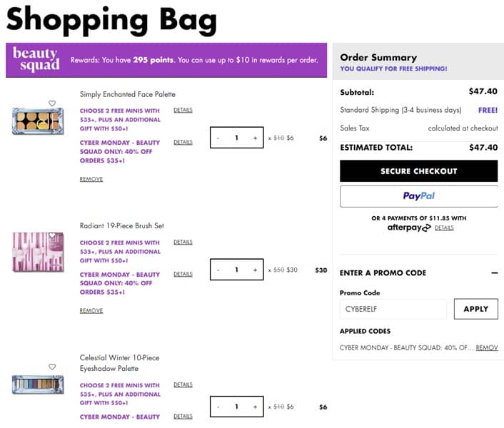Decrease Radiant 19-Piece Brush Set quantity
The image size is (504, 428).
click(218, 270)
